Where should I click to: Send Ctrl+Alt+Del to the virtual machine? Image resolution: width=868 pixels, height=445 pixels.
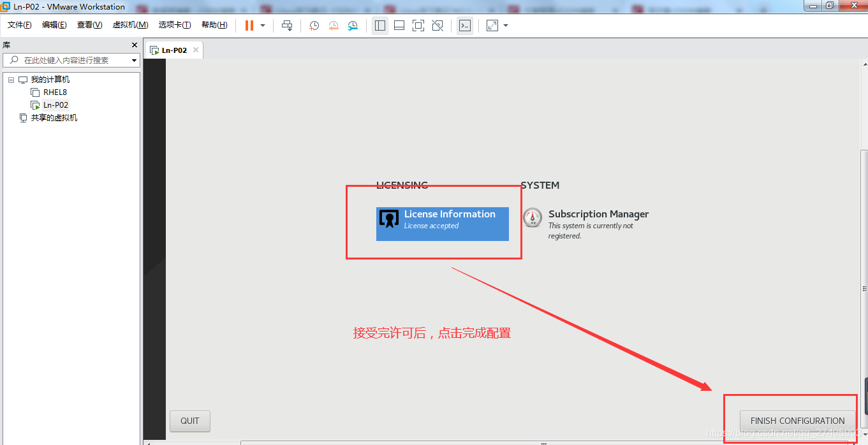click(x=287, y=26)
